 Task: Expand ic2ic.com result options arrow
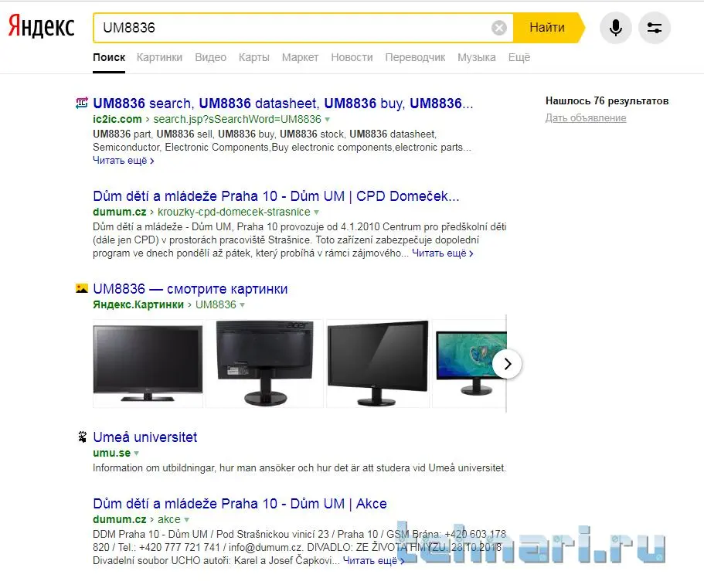coord(328,120)
